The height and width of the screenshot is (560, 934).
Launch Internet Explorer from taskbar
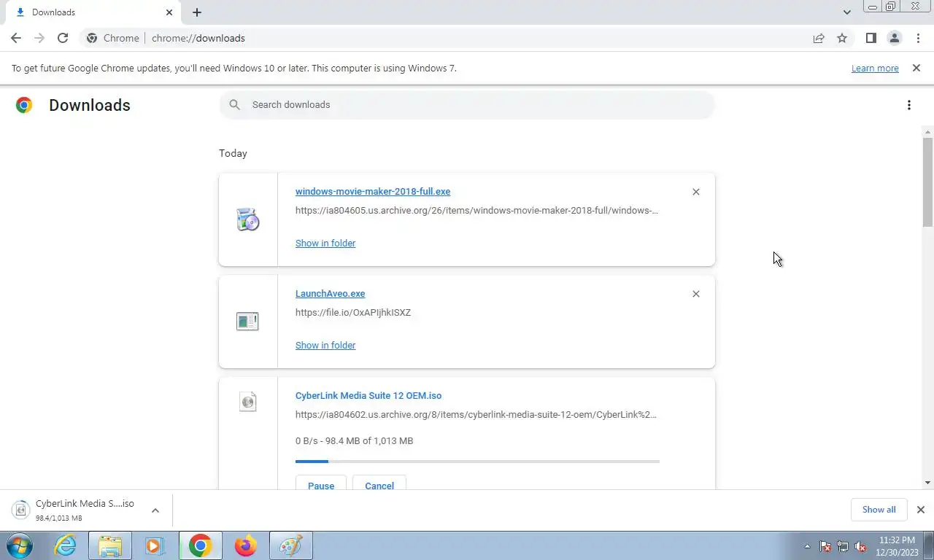click(x=66, y=545)
